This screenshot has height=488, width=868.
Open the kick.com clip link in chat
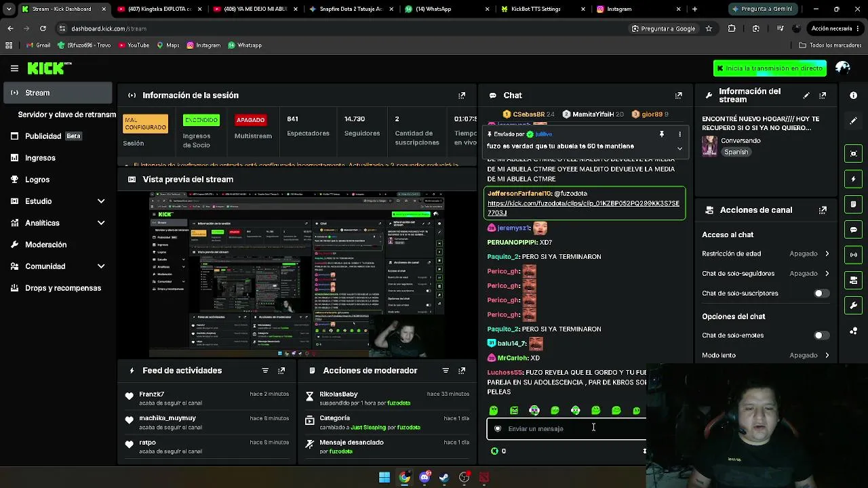(x=583, y=208)
